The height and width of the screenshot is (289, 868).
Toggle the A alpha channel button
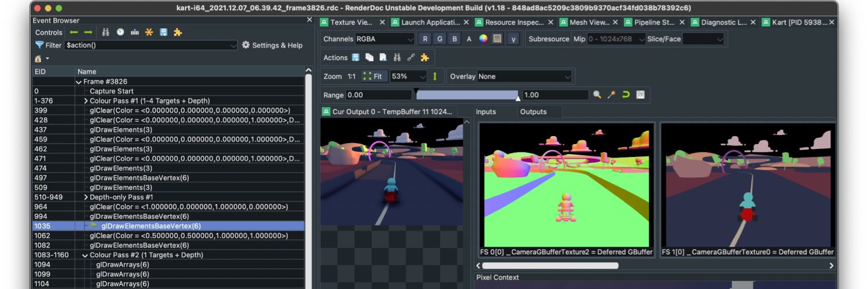click(469, 39)
